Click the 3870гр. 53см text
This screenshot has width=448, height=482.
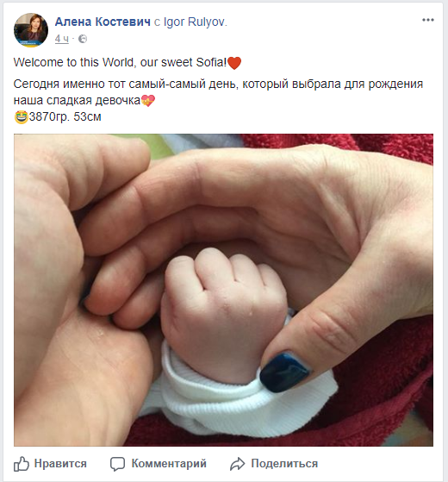(x=65, y=116)
